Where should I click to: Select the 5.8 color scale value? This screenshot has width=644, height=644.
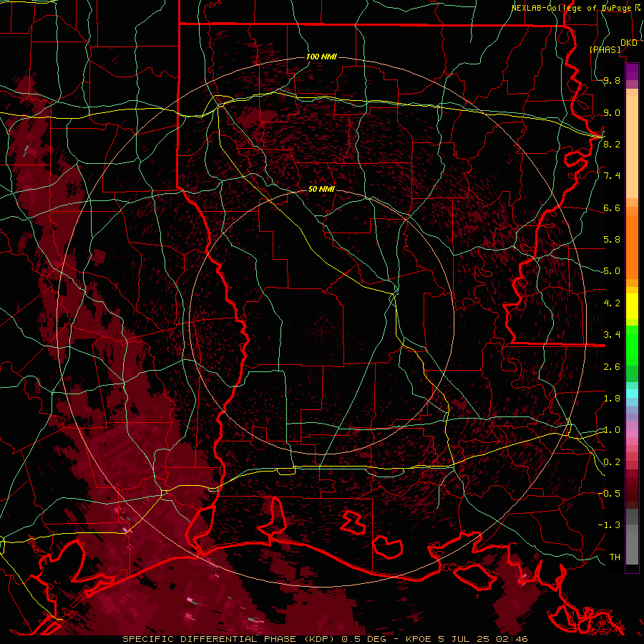(612, 240)
